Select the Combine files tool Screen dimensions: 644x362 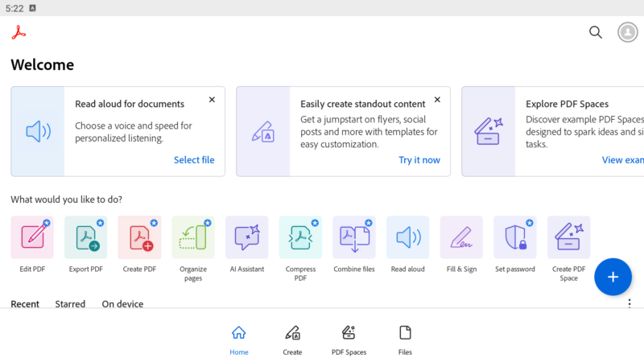point(354,237)
